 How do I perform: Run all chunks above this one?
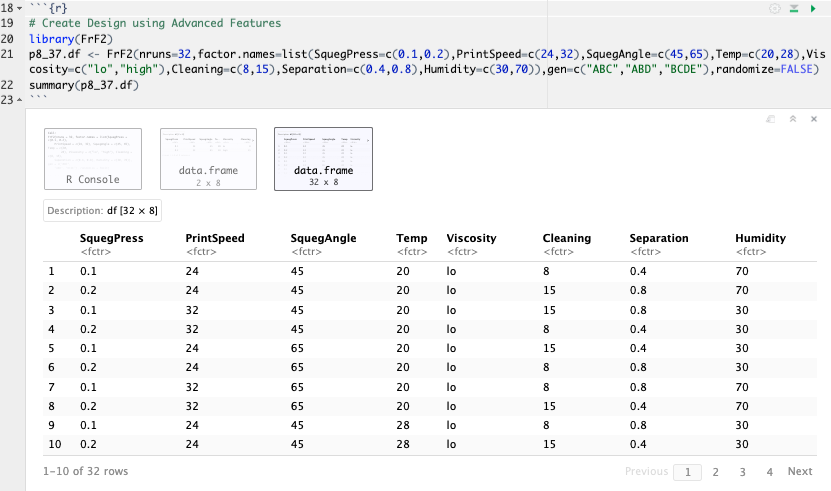click(x=794, y=8)
